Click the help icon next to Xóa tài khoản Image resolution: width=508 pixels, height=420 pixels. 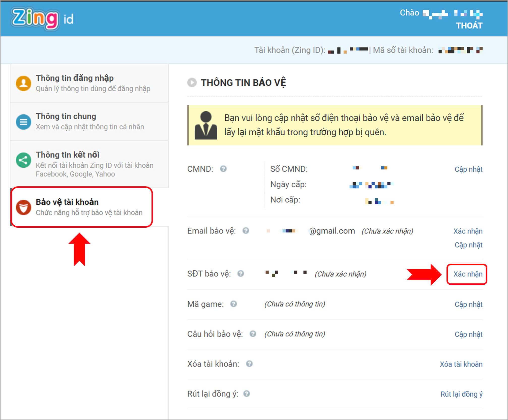pyautogui.click(x=249, y=364)
